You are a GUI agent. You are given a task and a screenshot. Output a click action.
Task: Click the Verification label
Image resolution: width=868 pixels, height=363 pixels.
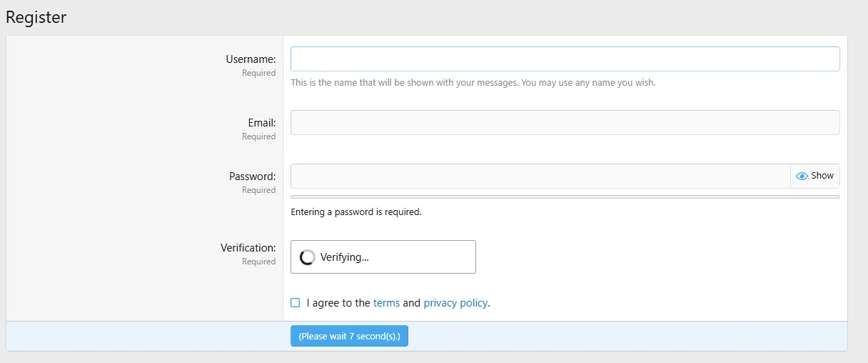(248, 248)
